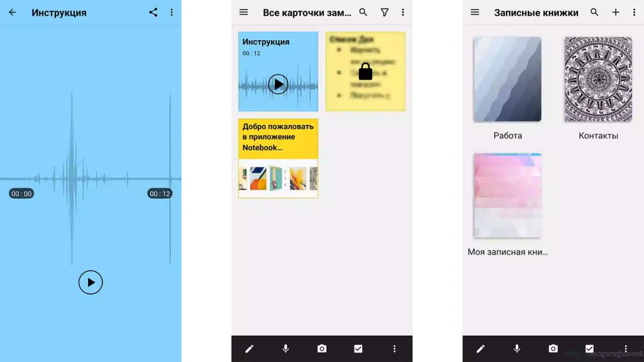Open the Добро пожаловать welcome note card
The height and width of the screenshot is (362, 644).
point(278,158)
